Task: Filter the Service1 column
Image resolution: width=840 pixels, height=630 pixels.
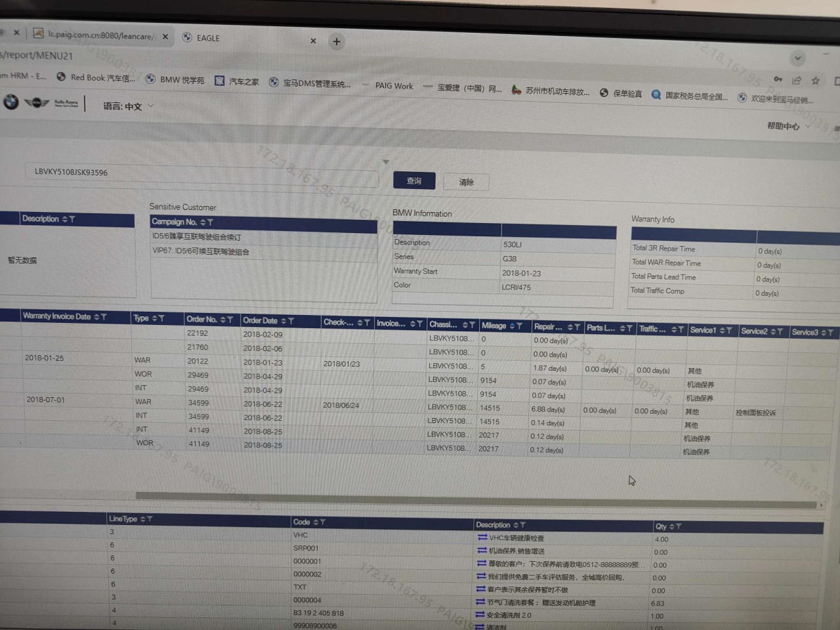Action: tap(728, 330)
